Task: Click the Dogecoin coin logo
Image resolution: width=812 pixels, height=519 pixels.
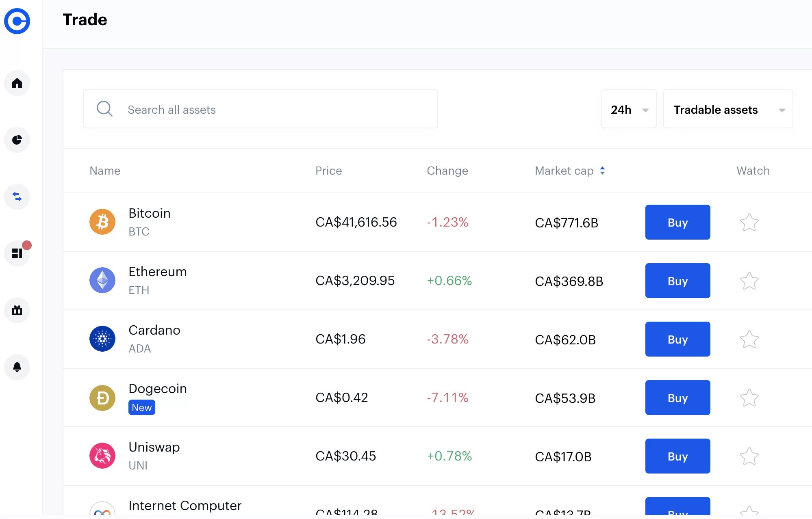Action: [102, 398]
